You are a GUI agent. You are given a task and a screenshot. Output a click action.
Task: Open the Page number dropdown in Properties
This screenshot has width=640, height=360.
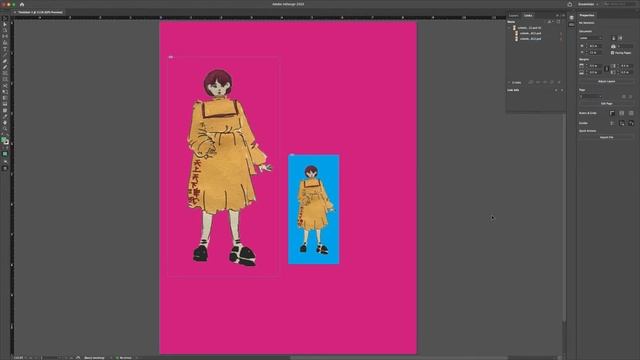[x=591, y=97]
